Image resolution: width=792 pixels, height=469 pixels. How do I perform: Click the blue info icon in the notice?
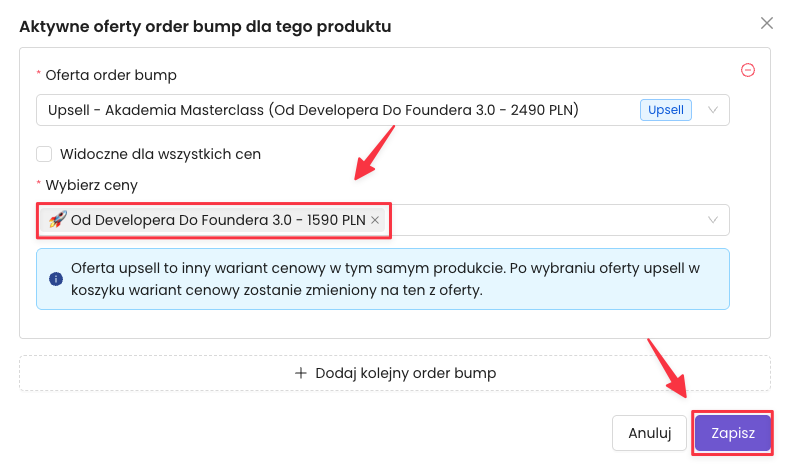55,270
